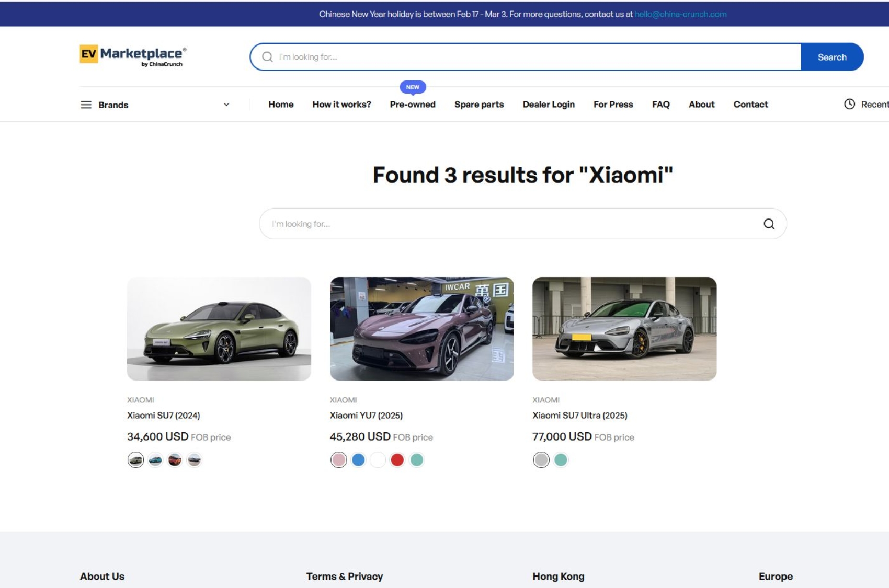Viewport: 889px width, 588px height.
Task: Select the teal swatch for SU7 Ultra
Action: coord(561,460)
